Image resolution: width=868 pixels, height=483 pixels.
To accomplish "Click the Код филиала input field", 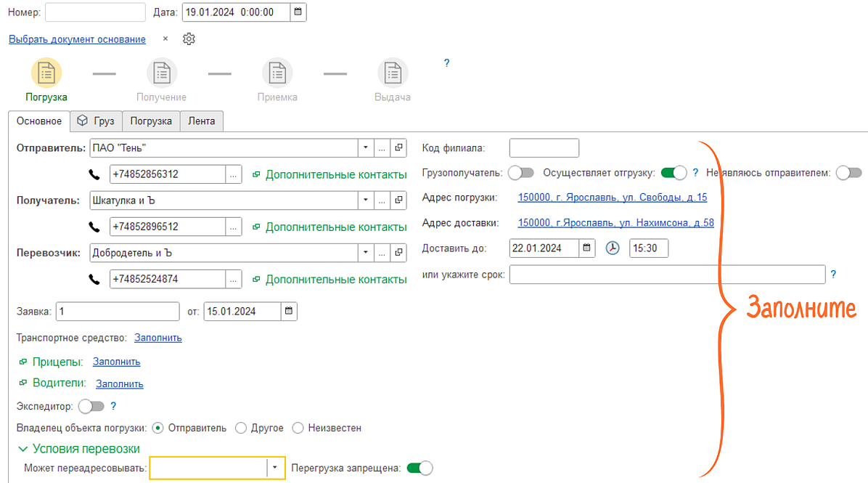I will click(544, 148).
